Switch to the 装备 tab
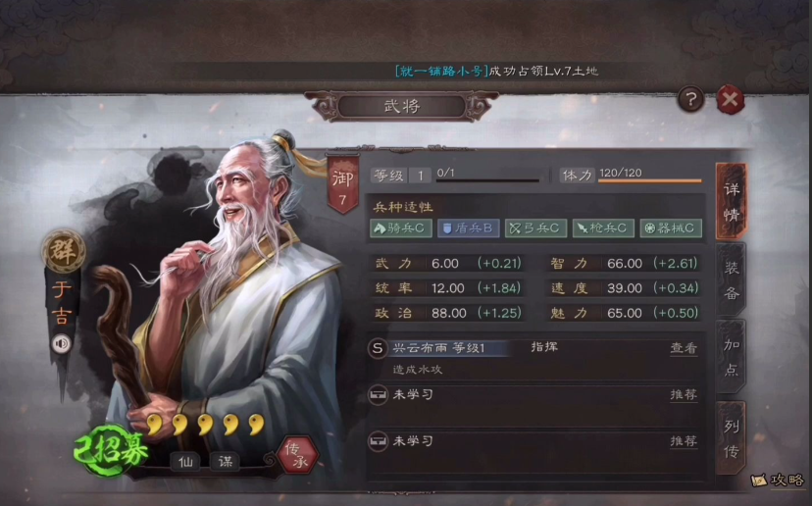812x506 pixels. (732, 280)
